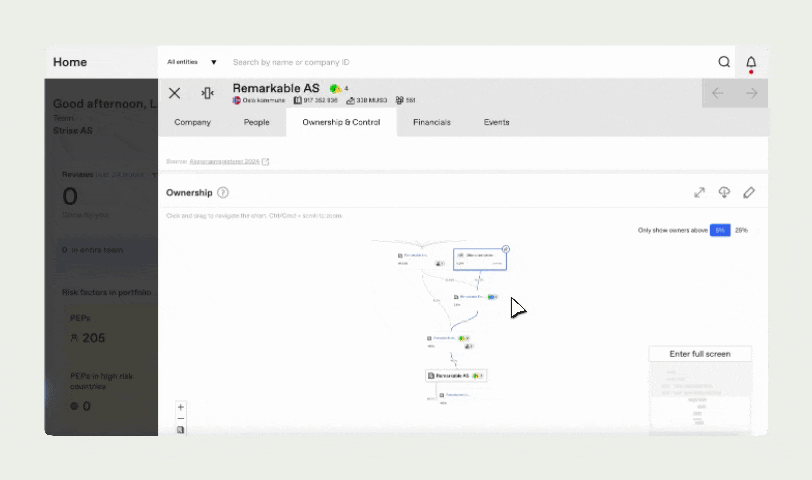The height and width of the screenshot is (480, 812).
Task: Click the download chart cloud icon
Action: pyautogui.click(x=724, y=193)
